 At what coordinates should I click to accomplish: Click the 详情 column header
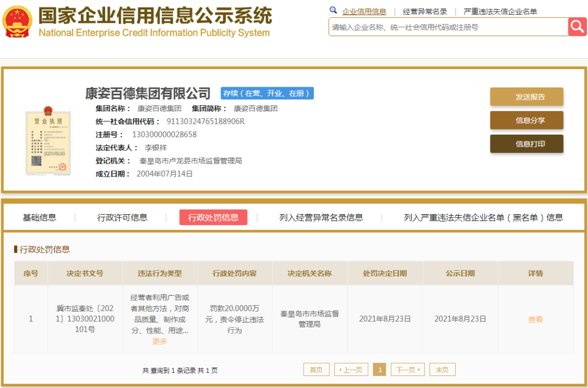[536, 273]
